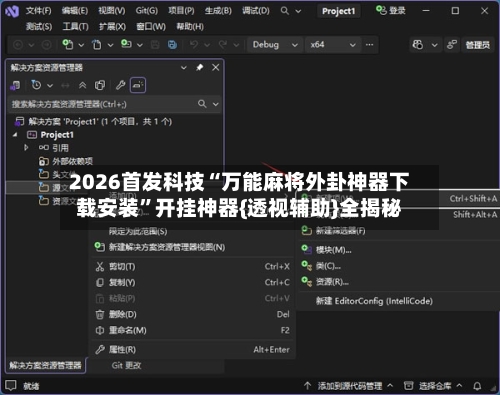Click the navigate backward toolbar icon
The width and height of the screenshot is (500, 395).
(18, 45)
